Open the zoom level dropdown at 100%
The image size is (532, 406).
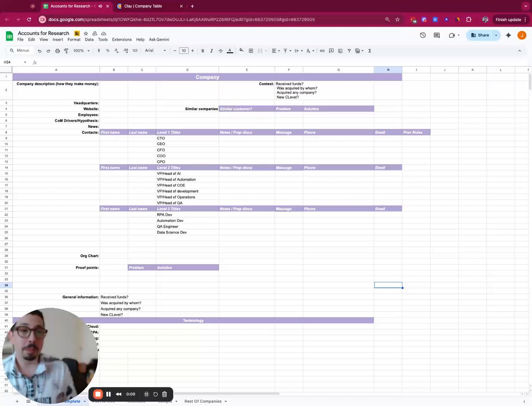click(81, 51)
